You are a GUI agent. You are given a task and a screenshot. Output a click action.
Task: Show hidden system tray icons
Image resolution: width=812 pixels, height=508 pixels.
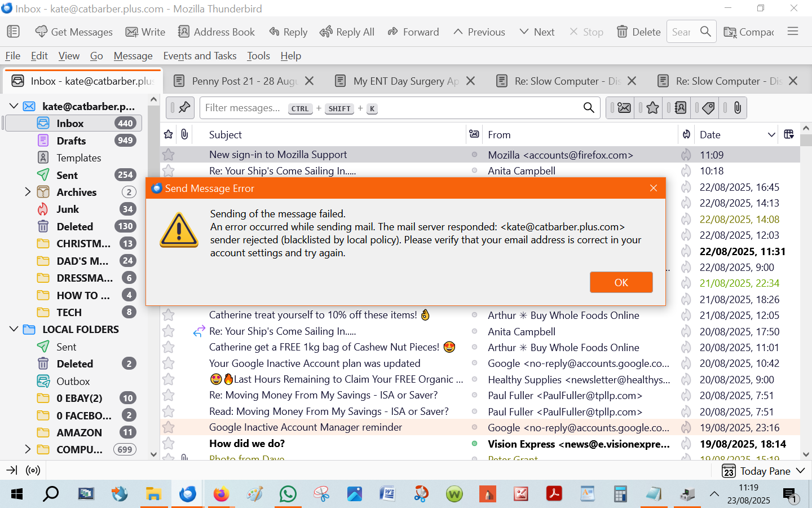coord(714,494)
